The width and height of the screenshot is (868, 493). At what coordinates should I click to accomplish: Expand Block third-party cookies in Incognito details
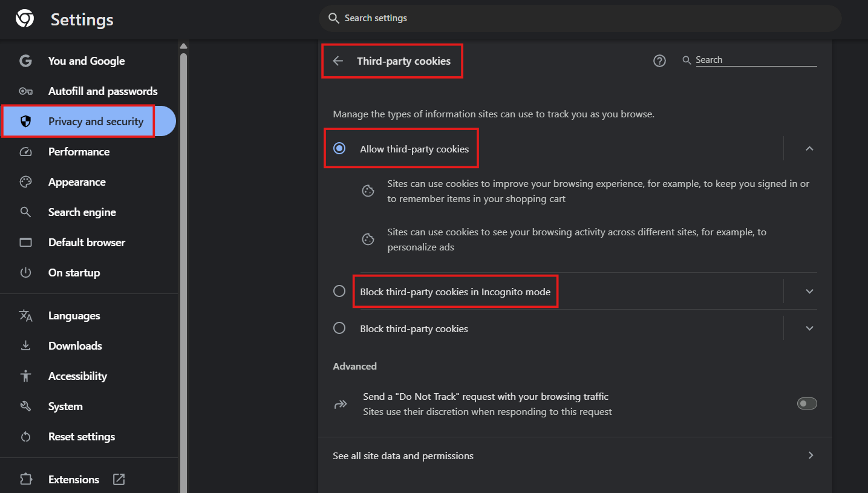[x=809, y=292]
